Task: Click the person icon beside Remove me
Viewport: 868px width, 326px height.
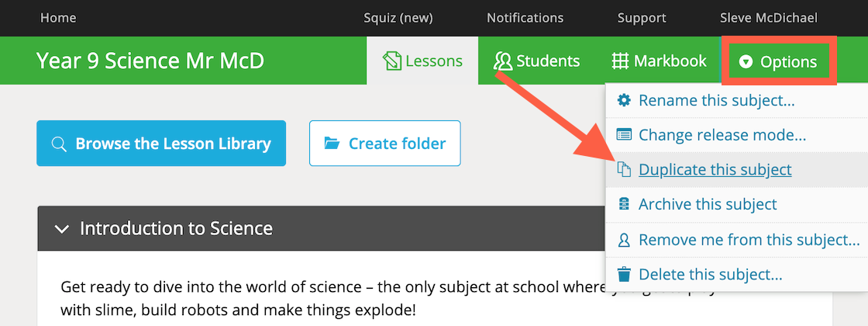Action: point(624,240)
